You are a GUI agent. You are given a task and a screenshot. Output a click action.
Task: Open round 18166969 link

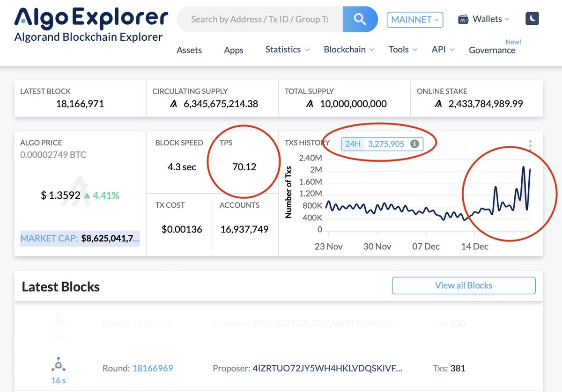[x=153, y=368]
